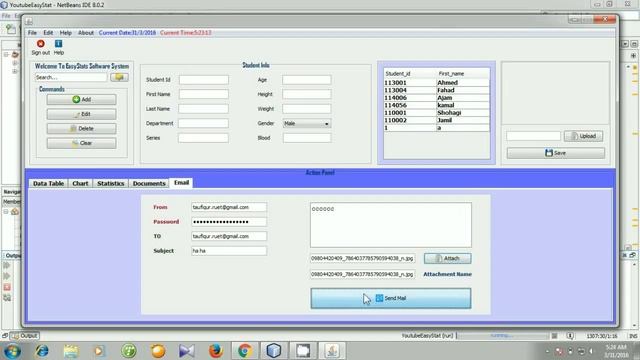
Task: Open the Output tab in NetBeans status area
Action: (x=25, y=336)
